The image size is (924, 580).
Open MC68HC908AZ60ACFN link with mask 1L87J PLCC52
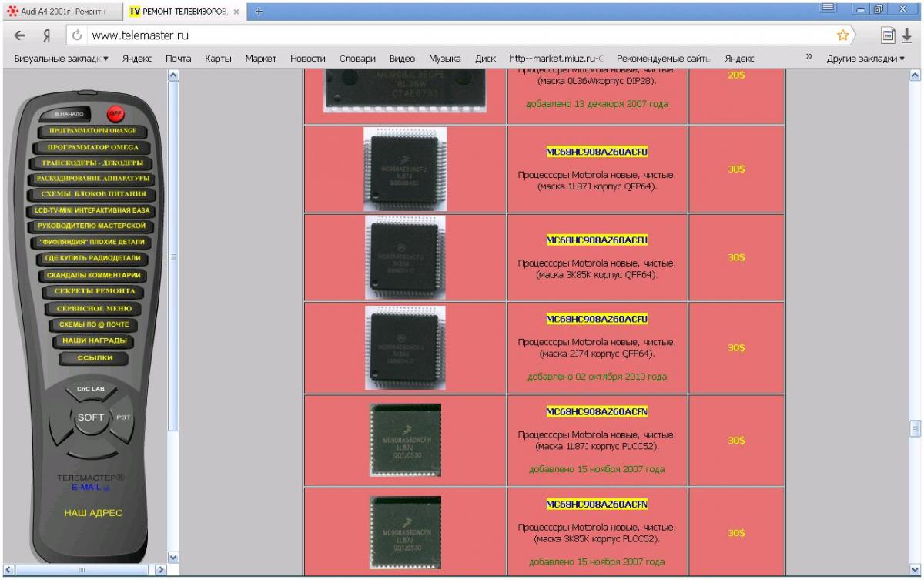coord(597,411)
